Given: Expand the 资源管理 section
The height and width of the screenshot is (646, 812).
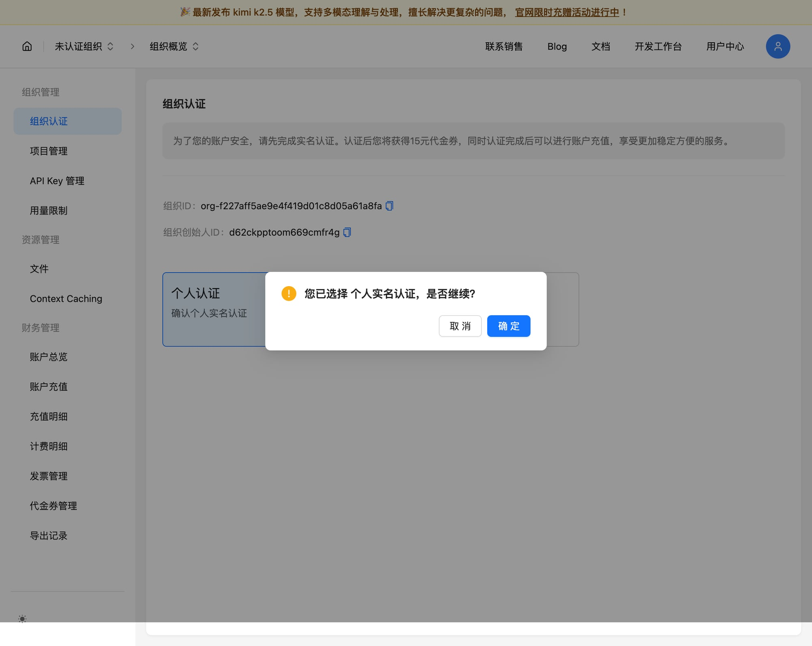Looking at the screenshot, I should click(x=40, y=240).
